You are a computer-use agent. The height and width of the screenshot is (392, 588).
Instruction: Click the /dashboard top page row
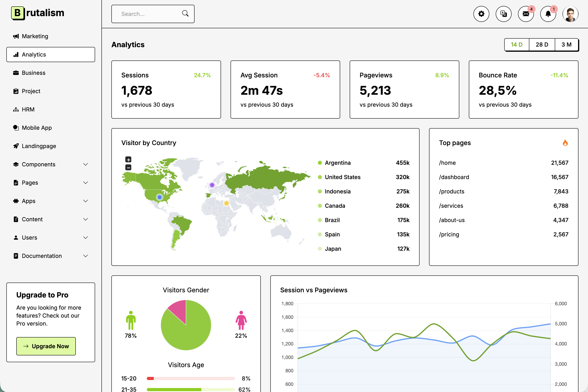coord(503,177)
